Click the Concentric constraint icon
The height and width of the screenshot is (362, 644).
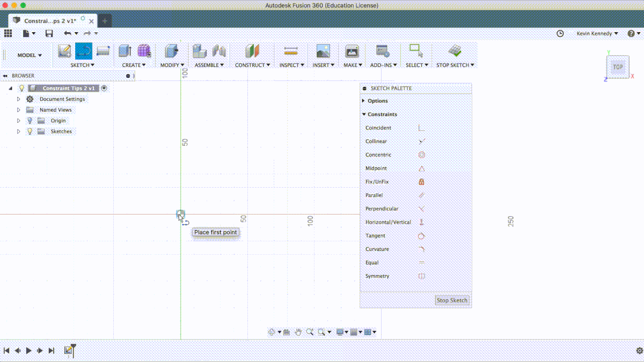click(421, 155)
